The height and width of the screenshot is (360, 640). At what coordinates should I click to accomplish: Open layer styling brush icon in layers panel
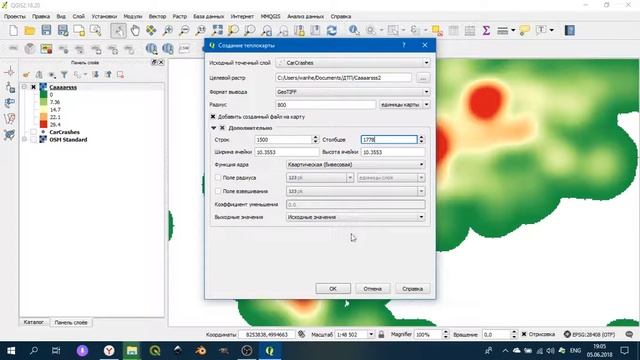point(26,75)
